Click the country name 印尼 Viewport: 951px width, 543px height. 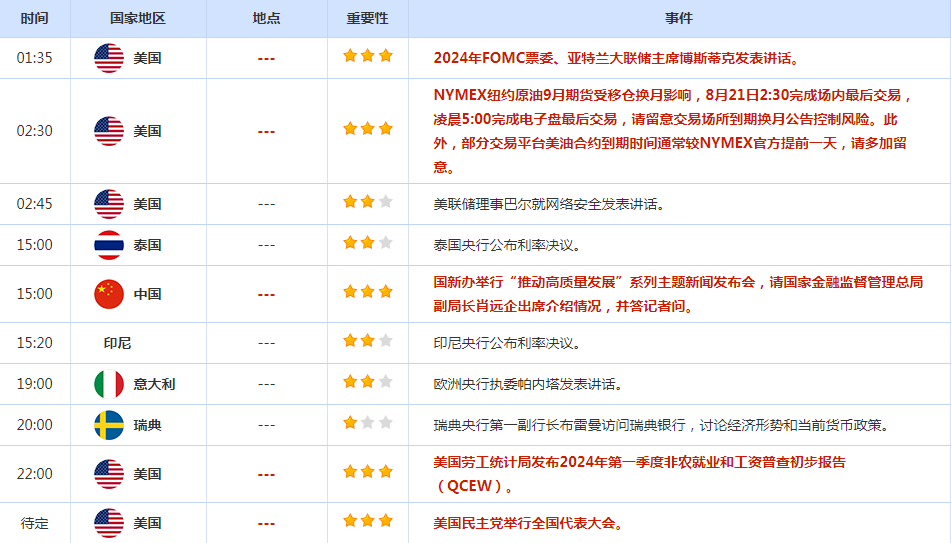click(x=117, y=343)
